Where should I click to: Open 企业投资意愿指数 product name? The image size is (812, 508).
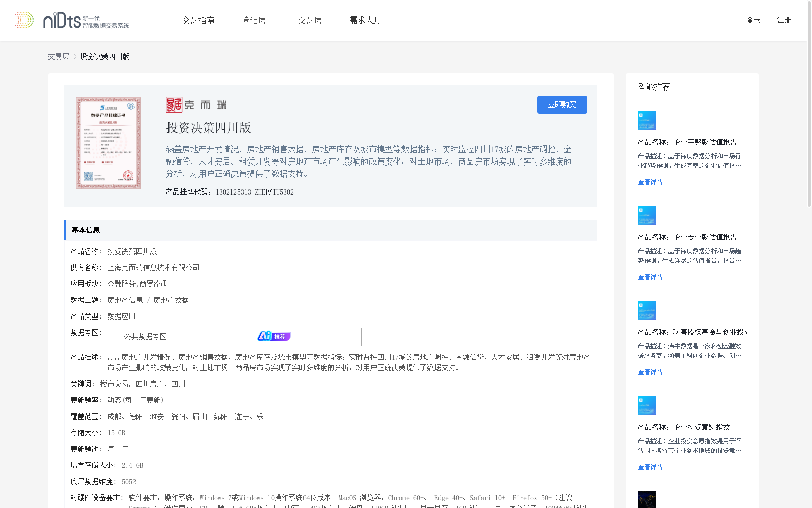(x=684, y=427)
